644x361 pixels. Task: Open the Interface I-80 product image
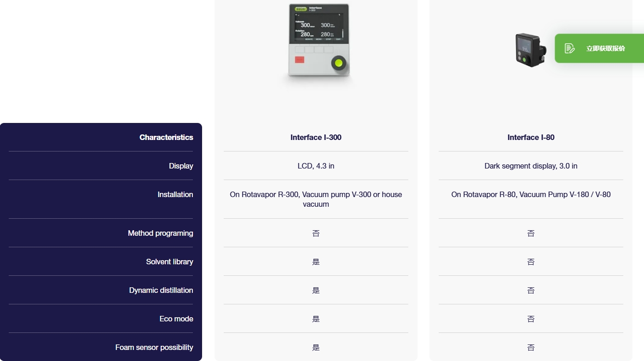530,50
